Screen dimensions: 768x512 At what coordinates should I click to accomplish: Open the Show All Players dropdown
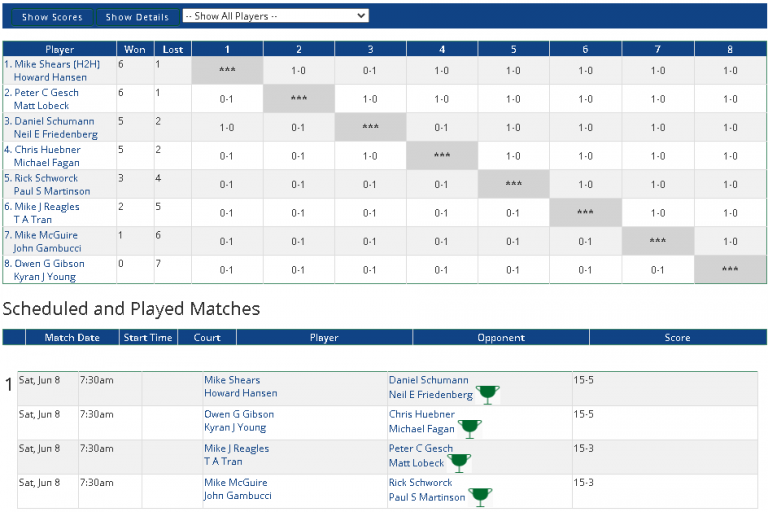tap(275, 16)
